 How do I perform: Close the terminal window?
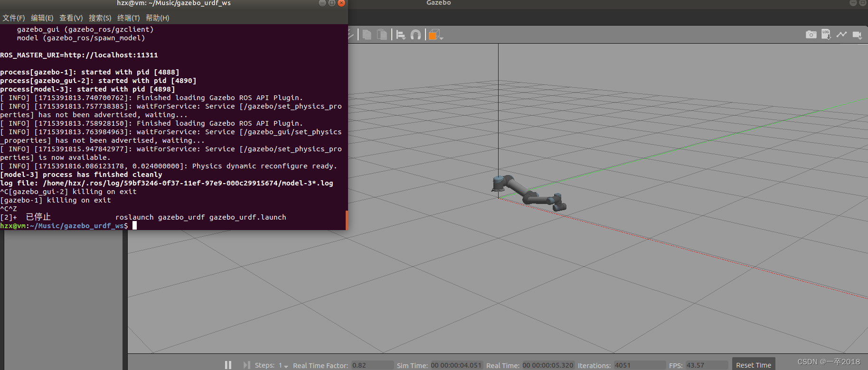[341, 3]
